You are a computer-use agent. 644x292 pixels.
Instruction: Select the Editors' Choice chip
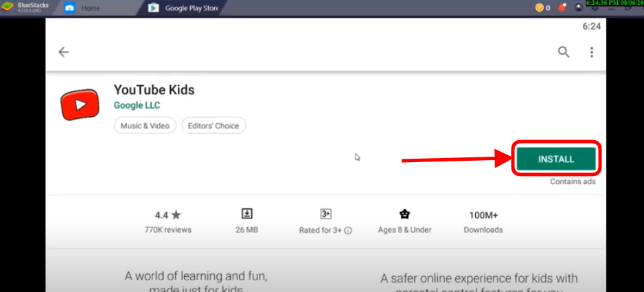coord(214,126)
